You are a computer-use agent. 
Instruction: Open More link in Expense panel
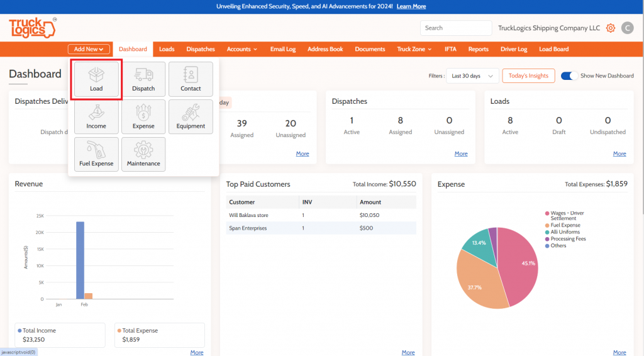[619, 352]
